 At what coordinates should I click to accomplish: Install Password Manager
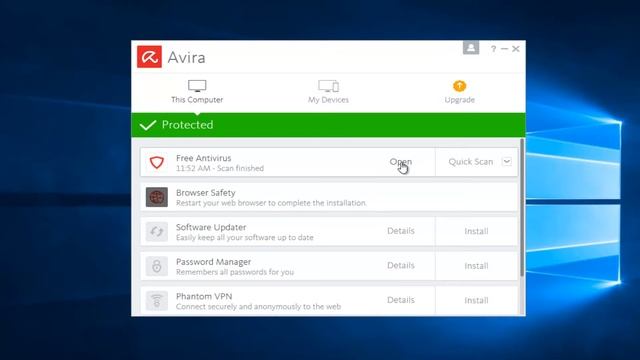pyautogui.click(x=476, y=266)
